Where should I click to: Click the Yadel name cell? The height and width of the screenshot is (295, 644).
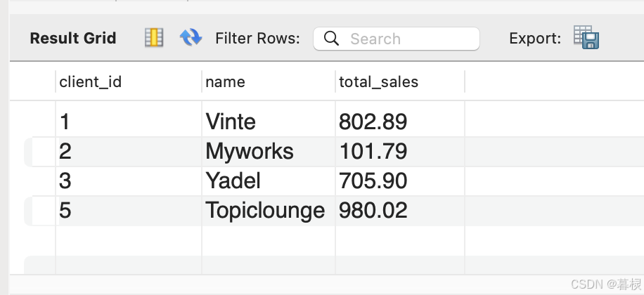pos(233,181)
